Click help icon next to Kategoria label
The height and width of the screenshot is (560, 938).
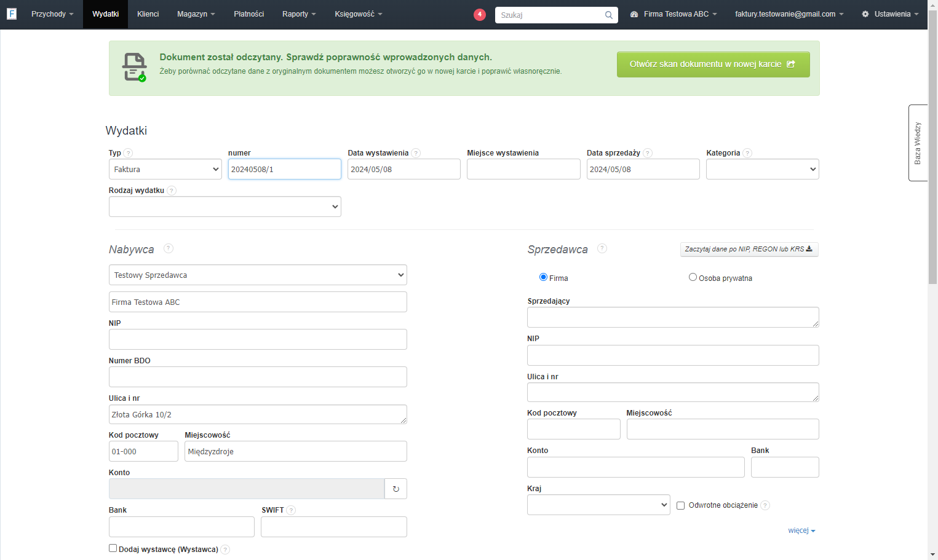[747, 153]
